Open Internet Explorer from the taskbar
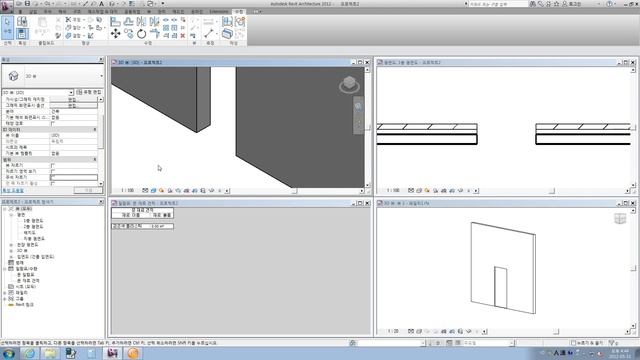The height and width of the screenshot is (360, 640). coord(29,353)
